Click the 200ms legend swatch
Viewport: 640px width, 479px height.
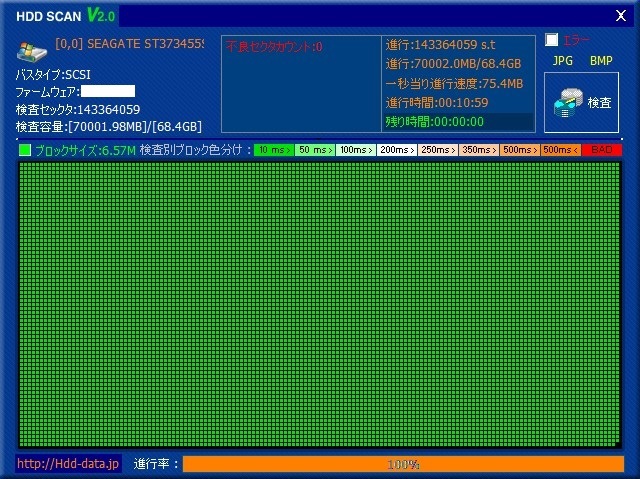397,150
